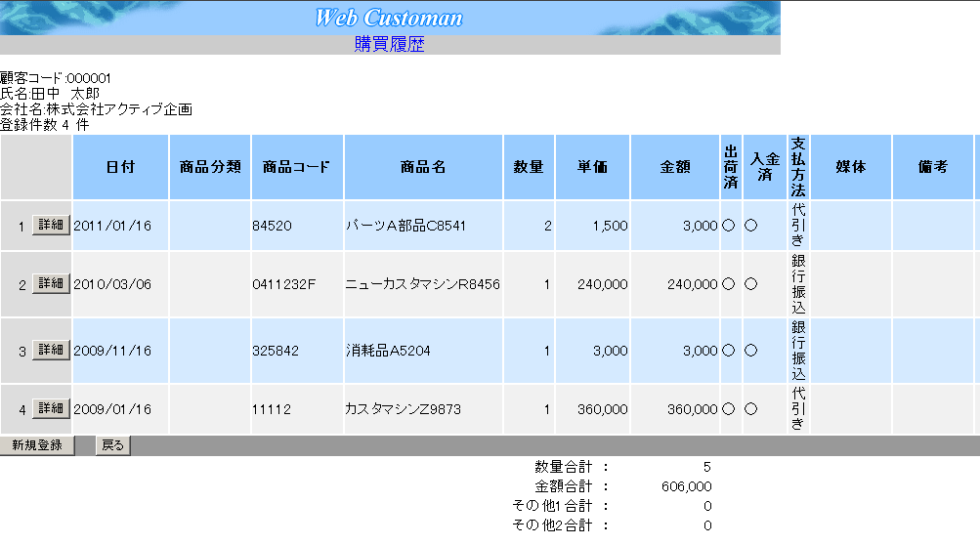Click the Web Customan banner logo
Viewport: 980px width, 545px height.
coord(389,18)
